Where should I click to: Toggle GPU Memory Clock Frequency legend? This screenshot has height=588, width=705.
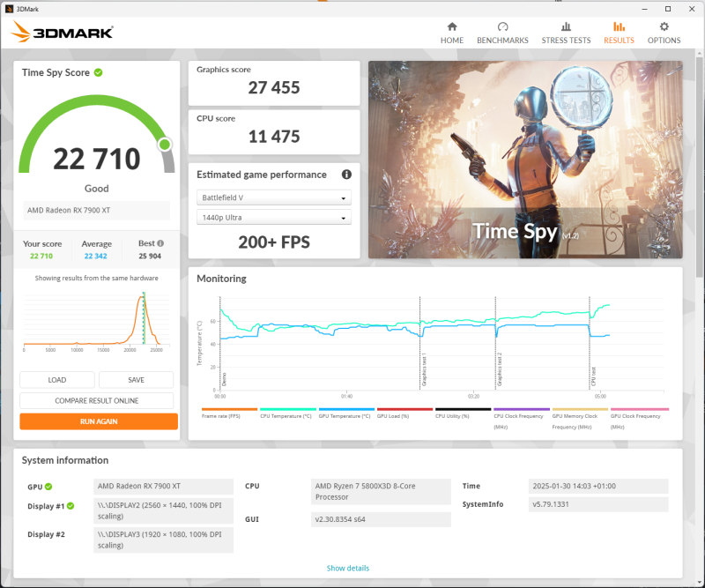click(x=580, y=419)
